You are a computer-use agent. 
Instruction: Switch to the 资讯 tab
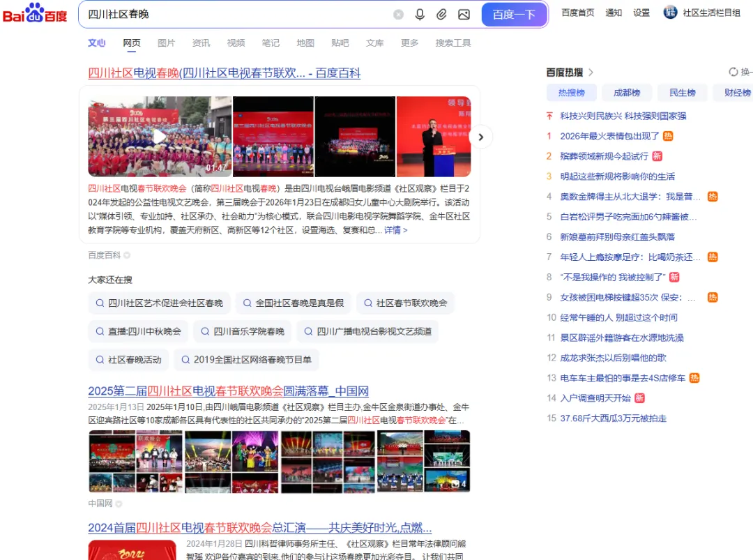click(x=201, y=43)
